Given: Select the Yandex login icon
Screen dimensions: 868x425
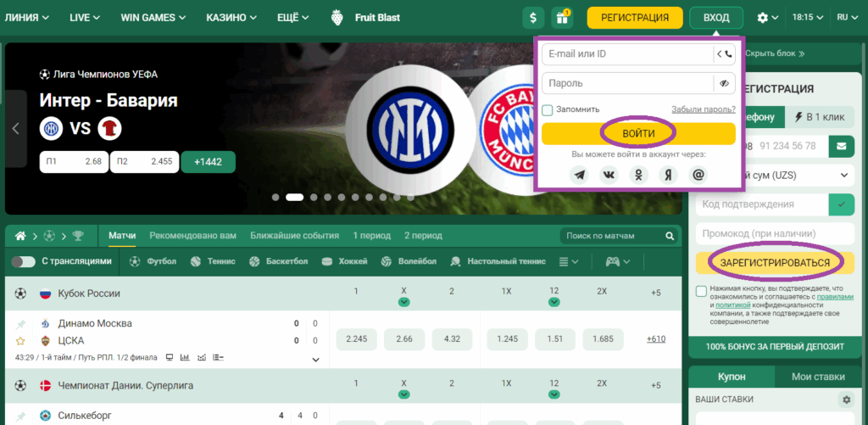Looking at the screenshot, I should [x=669, y=175].
